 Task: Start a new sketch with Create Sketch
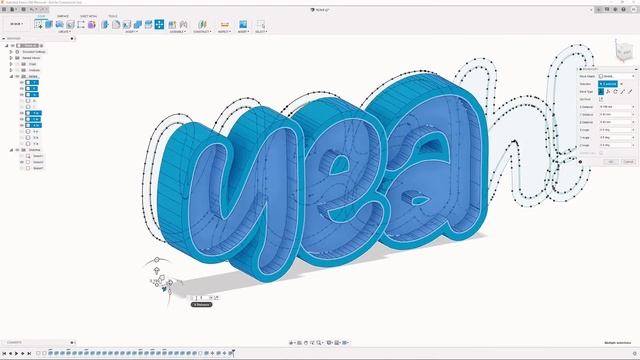pyautogui.click(x=38, y=24)
